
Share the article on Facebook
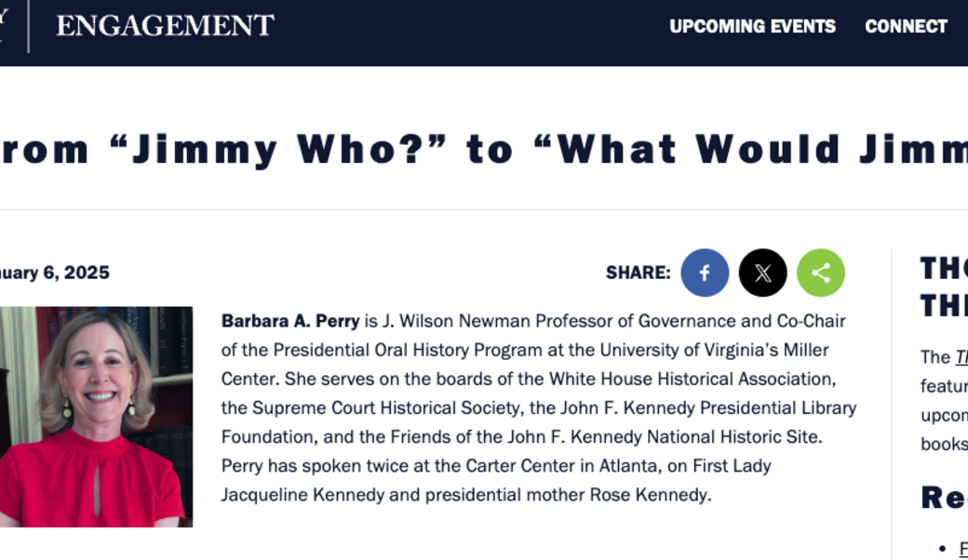click(705, 273)
